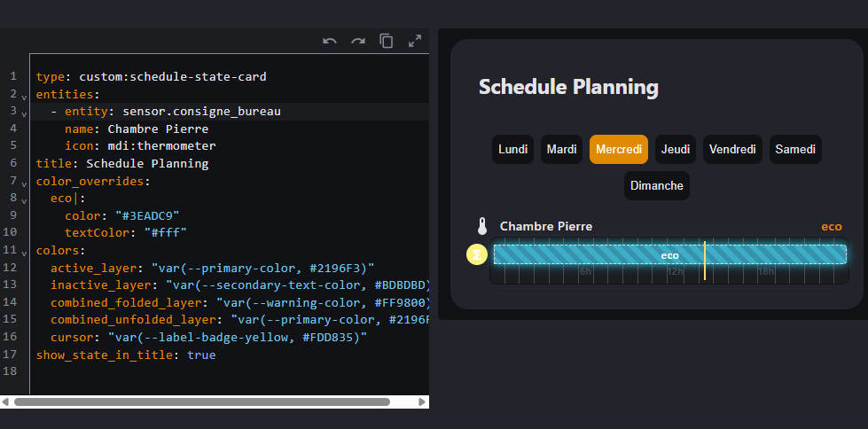This screenshot has width=868, height=429.
Task: Fold the color_overrides section at line 7
Action: (x=24, y=182)
